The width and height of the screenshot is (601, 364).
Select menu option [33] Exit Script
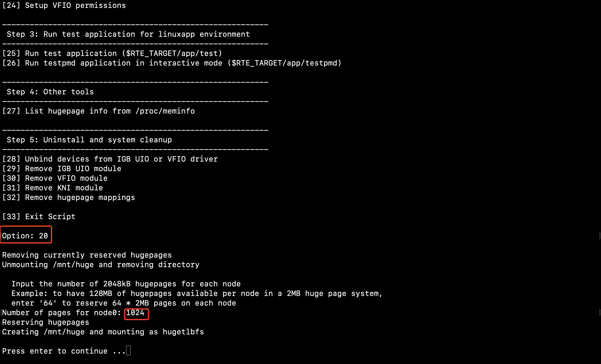39,216
